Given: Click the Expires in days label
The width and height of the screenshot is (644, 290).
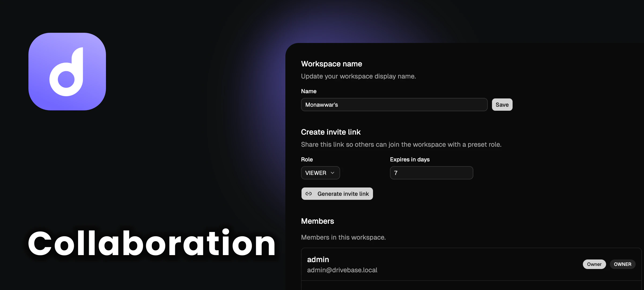Looking at the screenshot, I should point(410,160).
